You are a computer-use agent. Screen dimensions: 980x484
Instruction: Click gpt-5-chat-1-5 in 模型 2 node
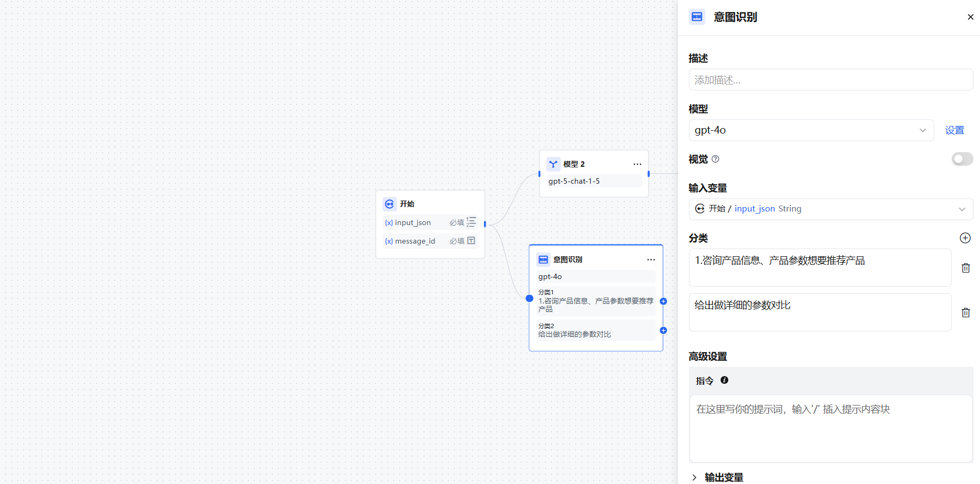594,181
